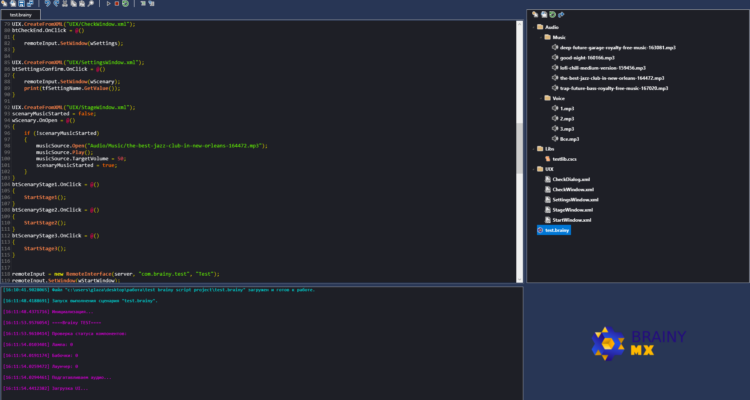
Task: Run the script with the play icon
Action: [109, 3]
